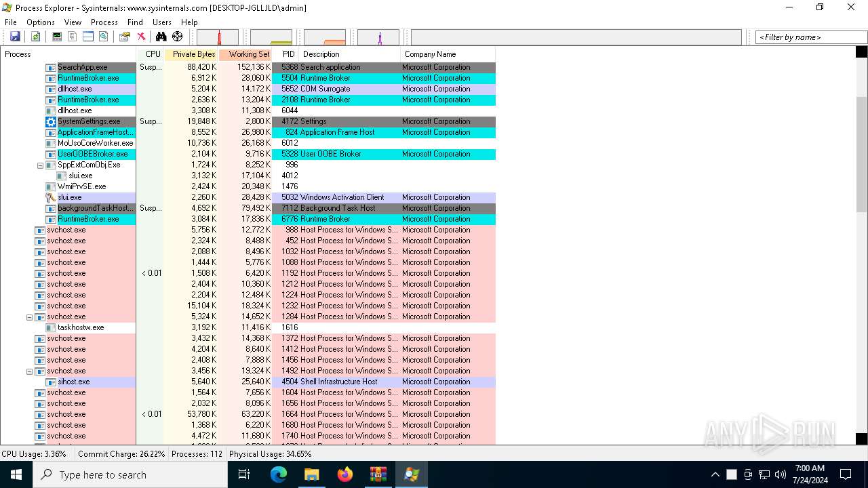868x488 pixels.
Task: Collapse the svchost.exe PID 1492 node
Action: pyautogui.click(x=29, y=371)
